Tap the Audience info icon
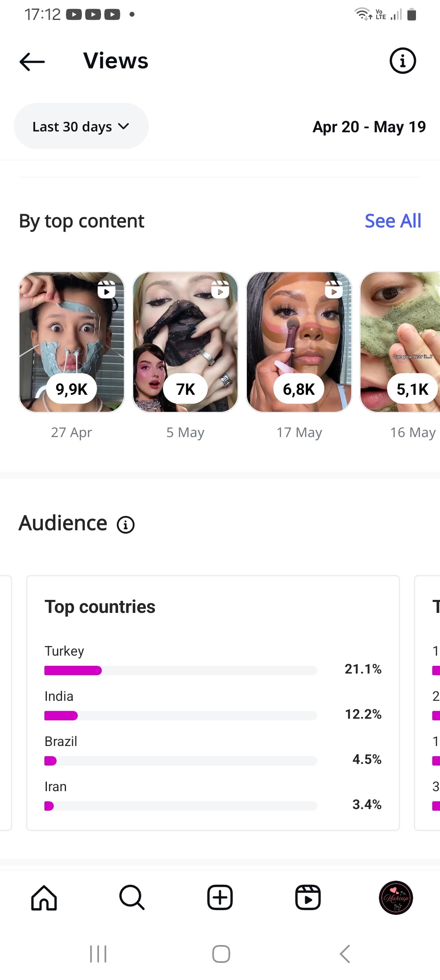Screen dimensions: 440x980 coord(125,525)
